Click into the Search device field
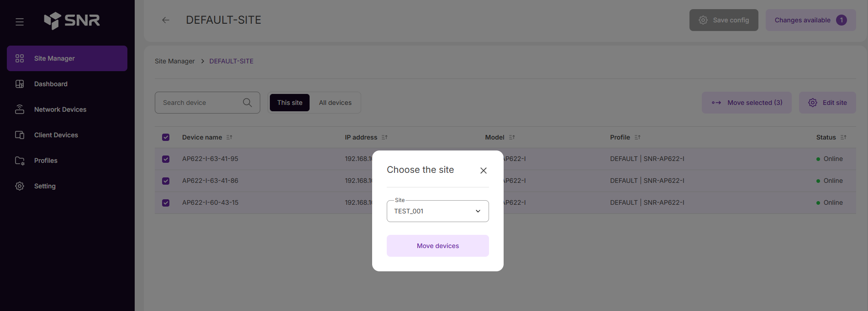 coord(199,103)
